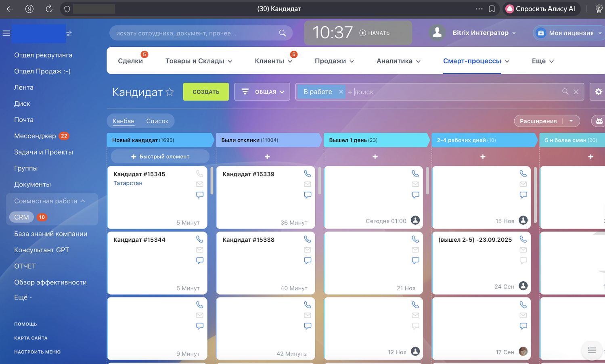
Task: Expand the Клиенты menu
Action: point(274,61)
